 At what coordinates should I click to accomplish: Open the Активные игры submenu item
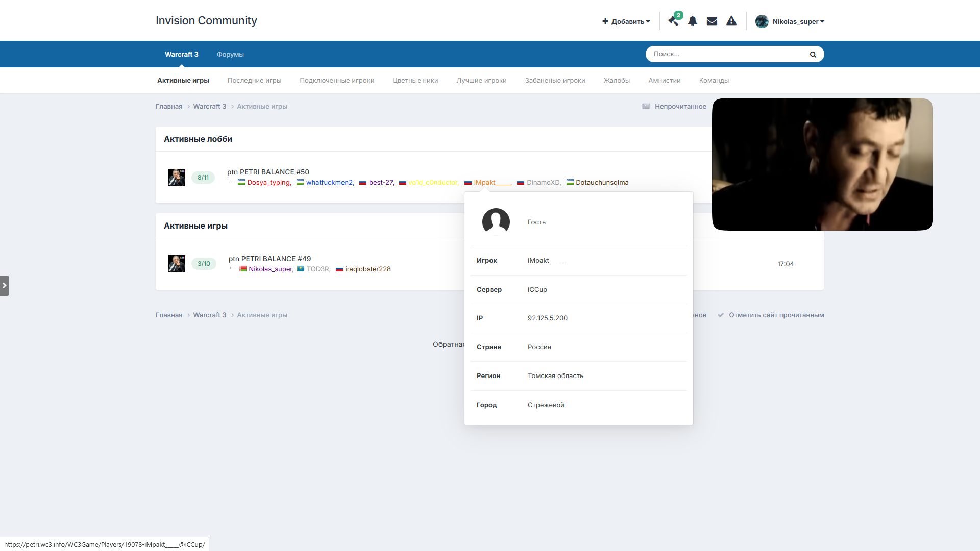pos(183,80)
